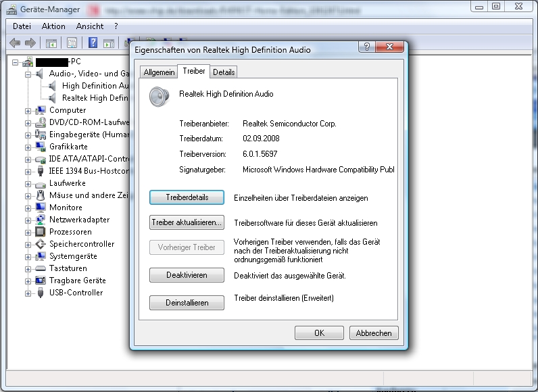
Task: Click Treiber aktualisieren... button
Action: [187, 222]
